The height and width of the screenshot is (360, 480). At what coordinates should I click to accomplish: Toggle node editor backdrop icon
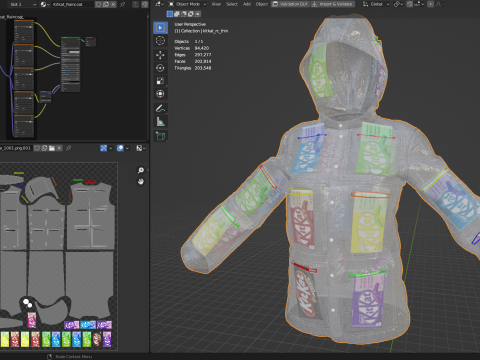tap(145, 4)
